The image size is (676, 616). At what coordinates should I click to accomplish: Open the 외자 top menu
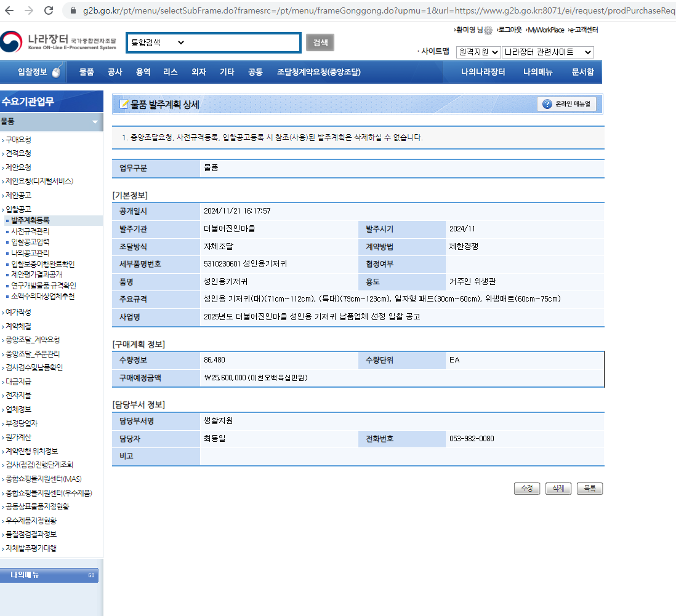tap(199, 72)
